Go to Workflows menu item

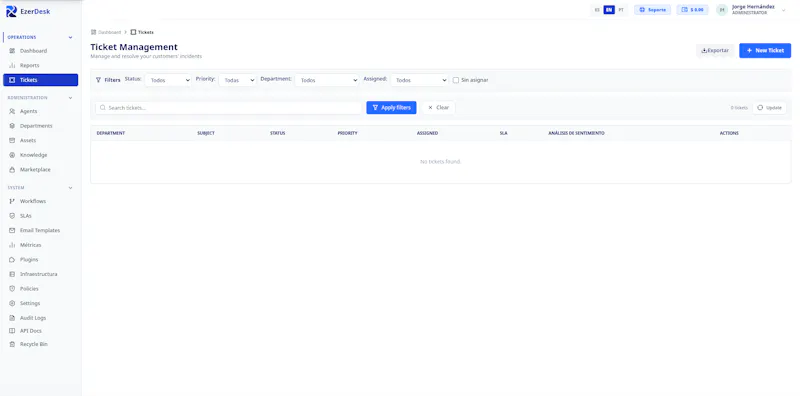40,201
